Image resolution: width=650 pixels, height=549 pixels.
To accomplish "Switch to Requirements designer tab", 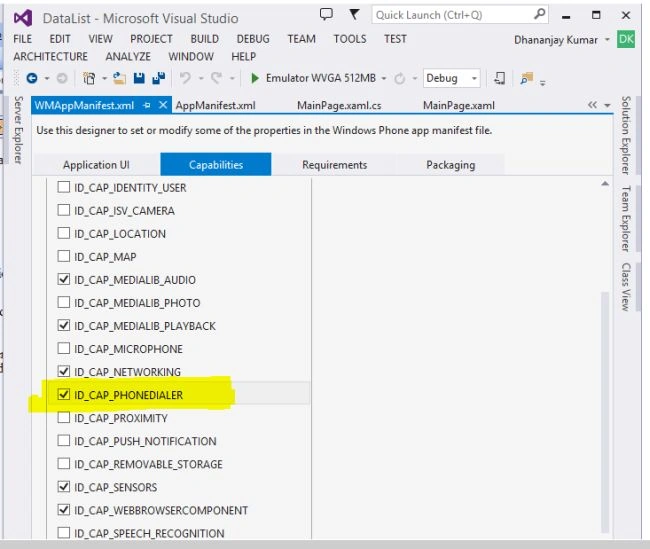I will (x=334, y=165).
